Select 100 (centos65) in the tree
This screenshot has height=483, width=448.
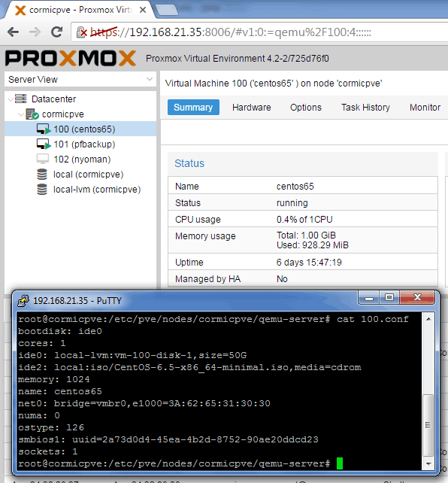pyautogui.click(x=84, y=129)
